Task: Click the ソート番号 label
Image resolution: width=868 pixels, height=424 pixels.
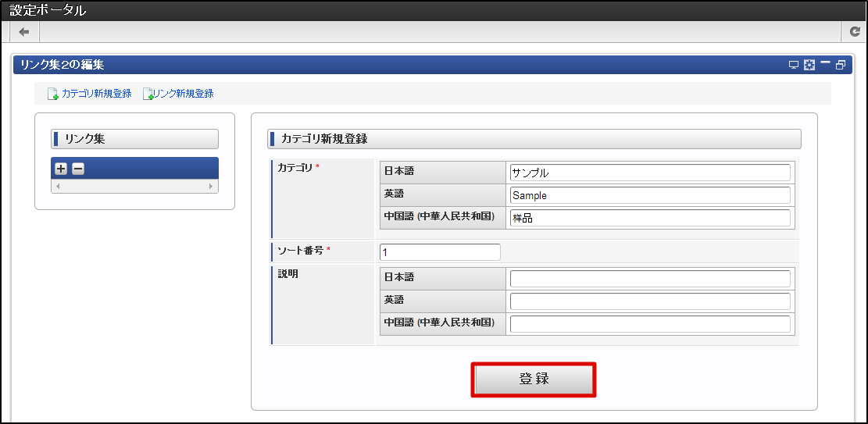Action: pyautogui.click(x=301, y=250)
